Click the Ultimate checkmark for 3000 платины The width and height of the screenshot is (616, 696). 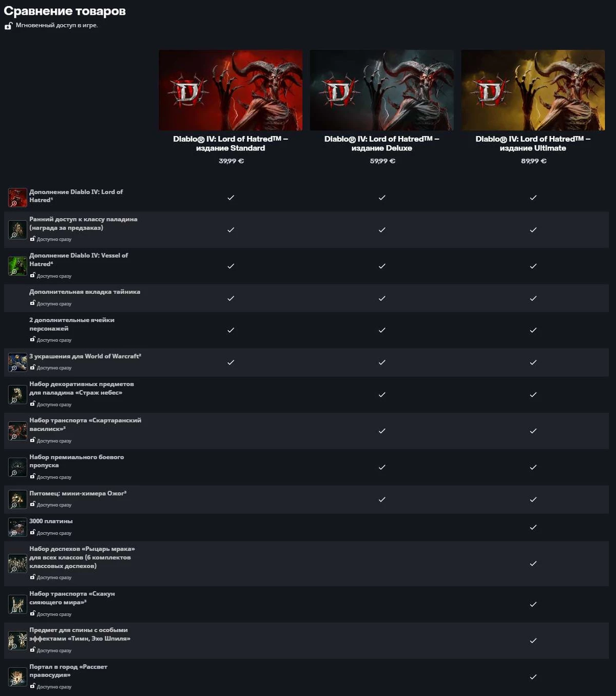coord(534,527)
